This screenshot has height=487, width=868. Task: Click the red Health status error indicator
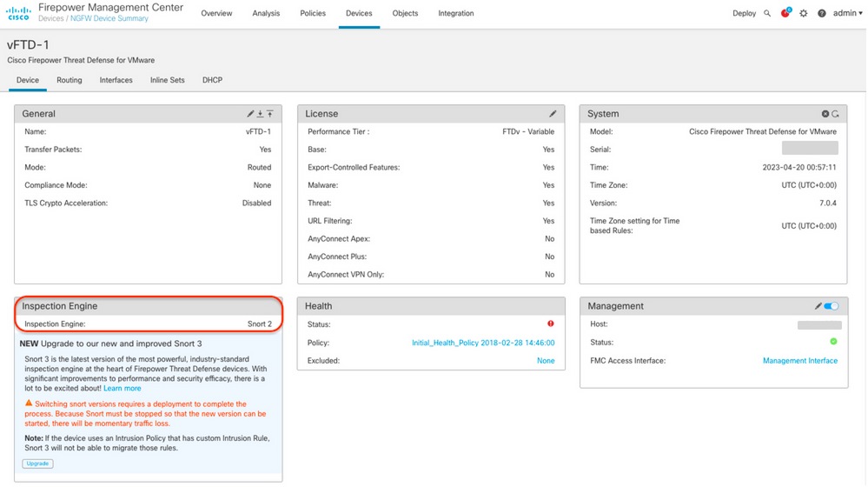pyautogui.click(x=551, y=324)
